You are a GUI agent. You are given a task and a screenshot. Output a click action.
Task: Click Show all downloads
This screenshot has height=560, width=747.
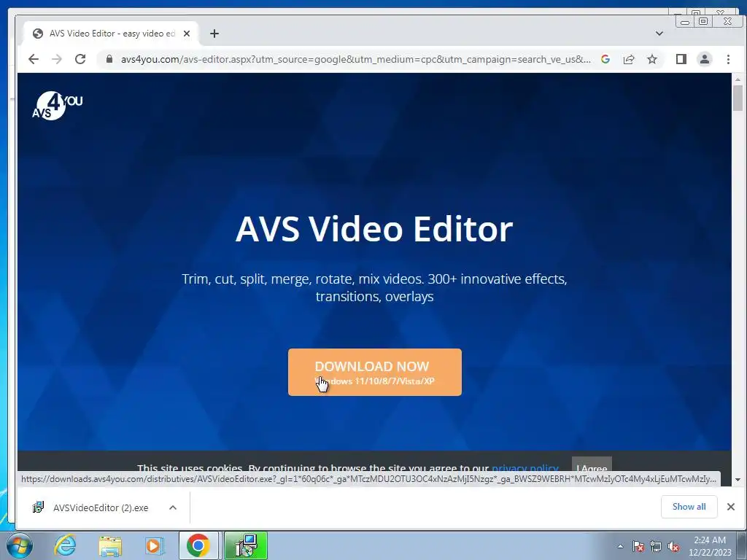689,507
